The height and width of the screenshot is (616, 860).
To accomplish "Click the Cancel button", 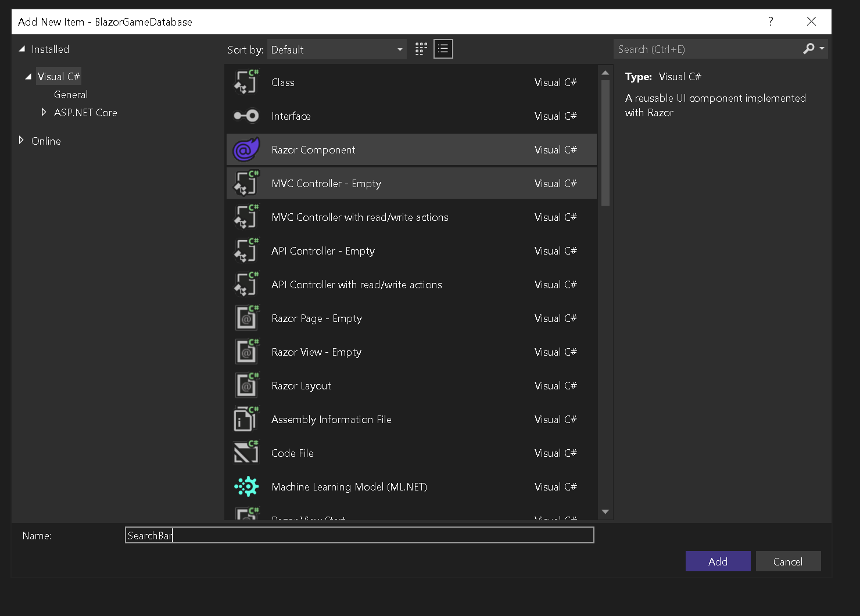I will coord(788,561).
